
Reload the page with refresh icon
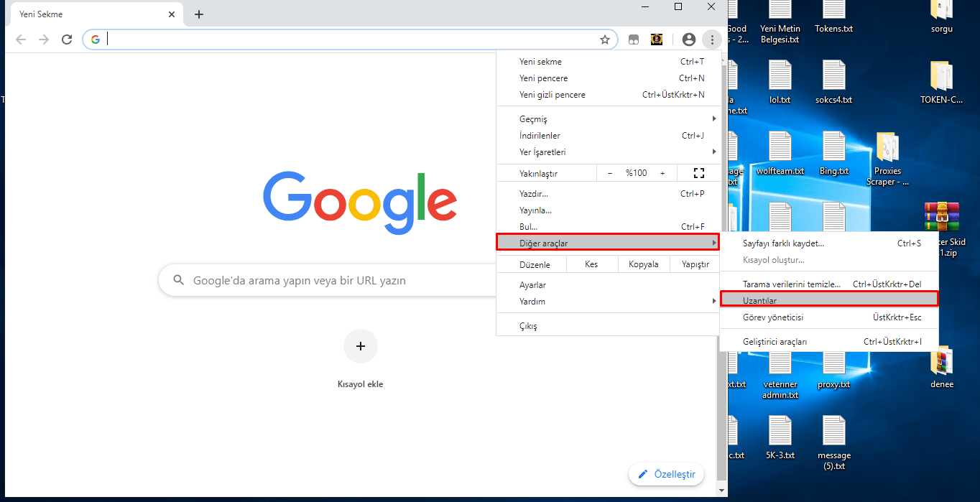click(x=67, y=39)
